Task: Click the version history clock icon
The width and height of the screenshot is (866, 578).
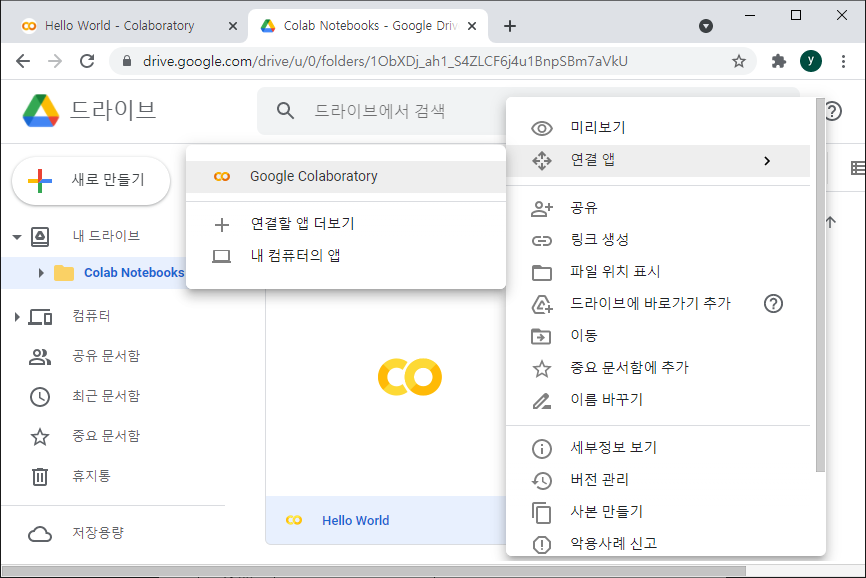Action: [541, 480]
